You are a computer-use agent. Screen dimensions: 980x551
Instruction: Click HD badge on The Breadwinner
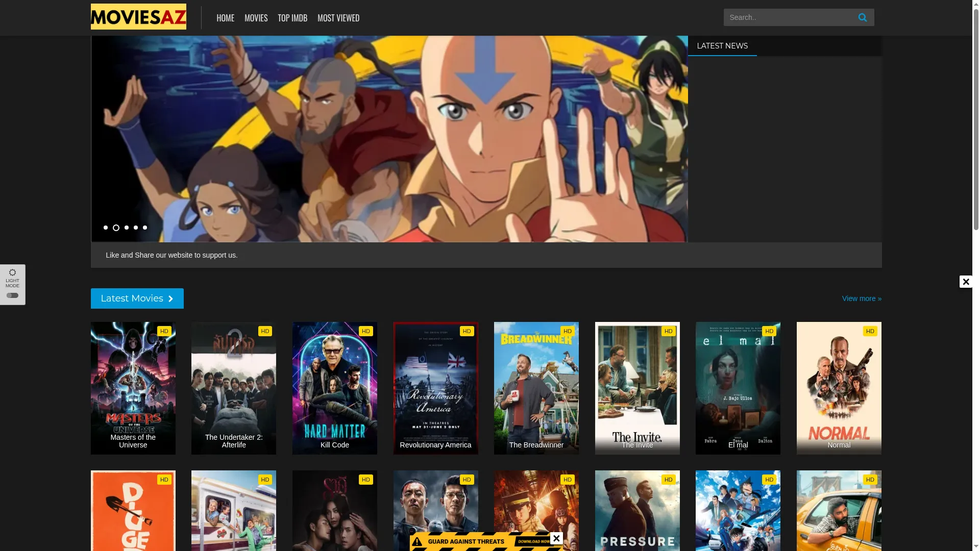pyautogui.click(x=568, y=331)
